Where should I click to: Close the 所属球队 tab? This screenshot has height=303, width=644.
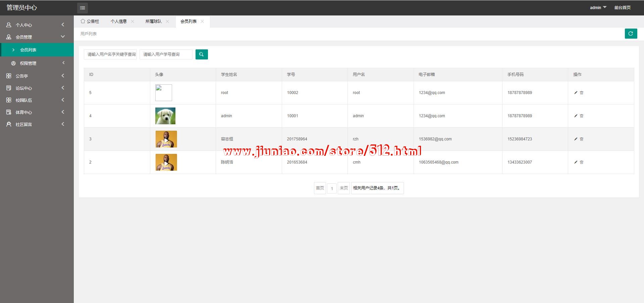pyautogui.click(x=167, y=21)
